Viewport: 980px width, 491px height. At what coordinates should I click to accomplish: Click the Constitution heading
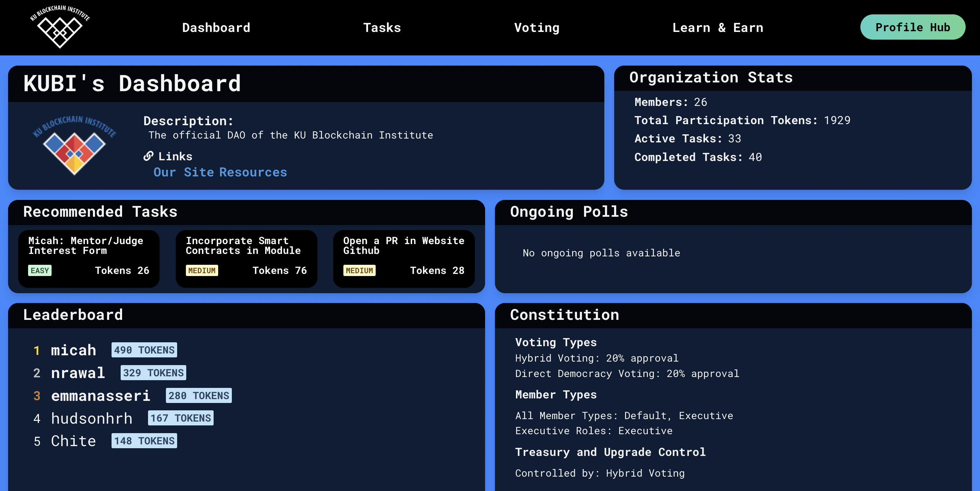point(565,315)
